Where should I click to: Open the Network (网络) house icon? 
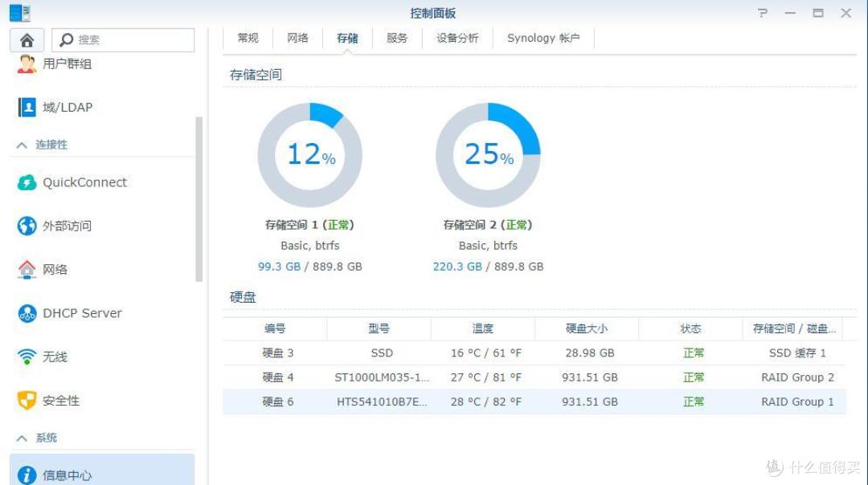(27, 269)
